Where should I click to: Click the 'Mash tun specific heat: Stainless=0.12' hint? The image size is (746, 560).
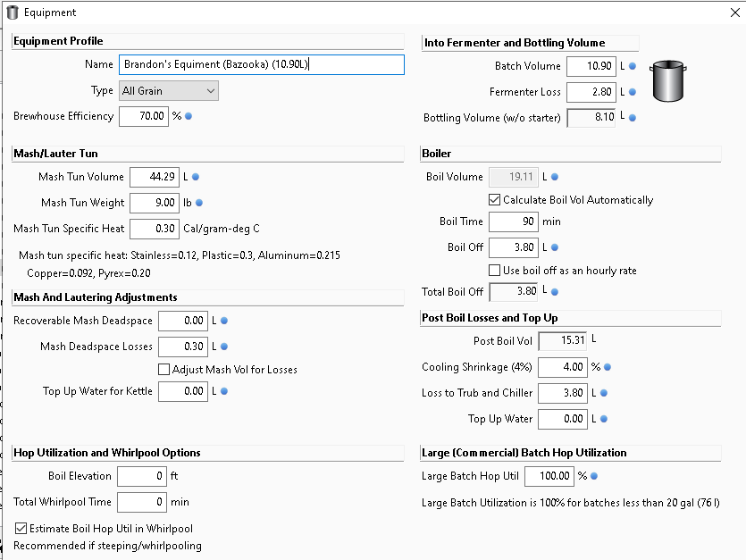pos(180,255)
